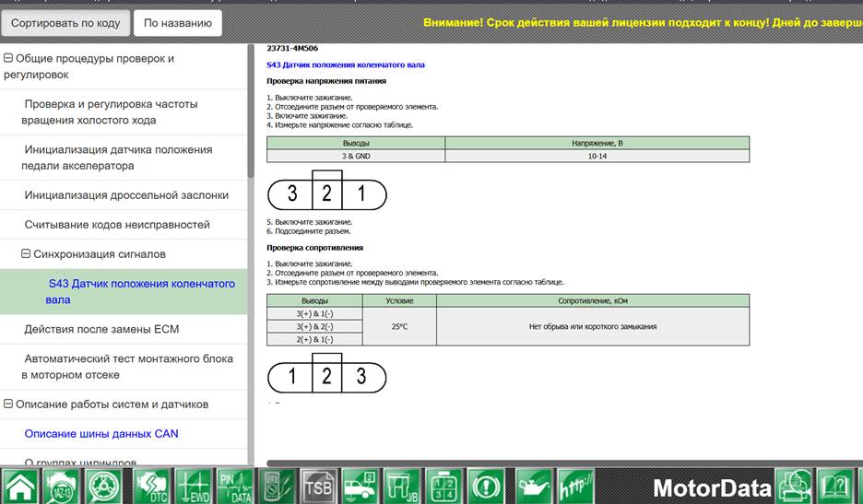Click 'Нет обрыва или короткого замыкания' cell
The width and height of the screenshot is (863, 504).
click(x=593, y=326)
